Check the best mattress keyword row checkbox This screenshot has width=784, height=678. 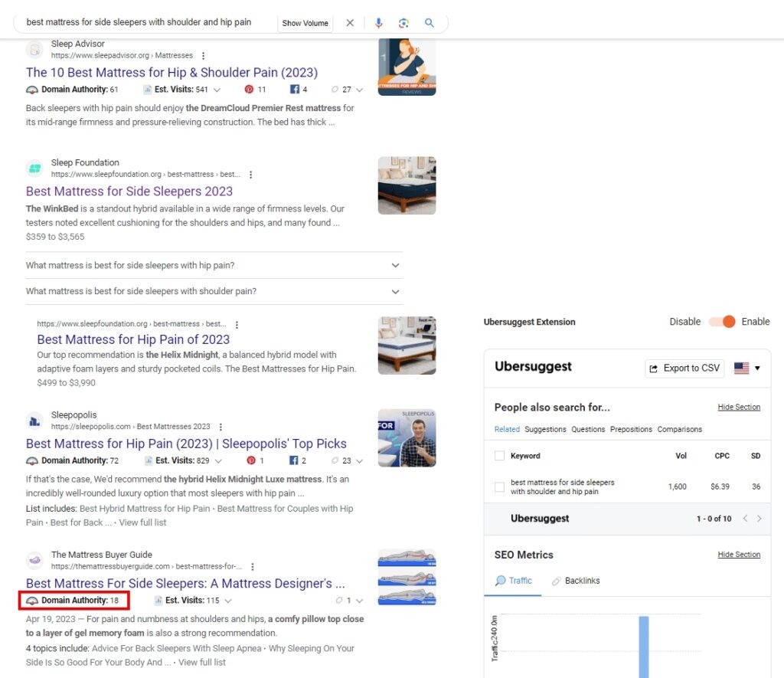point(500,486)
